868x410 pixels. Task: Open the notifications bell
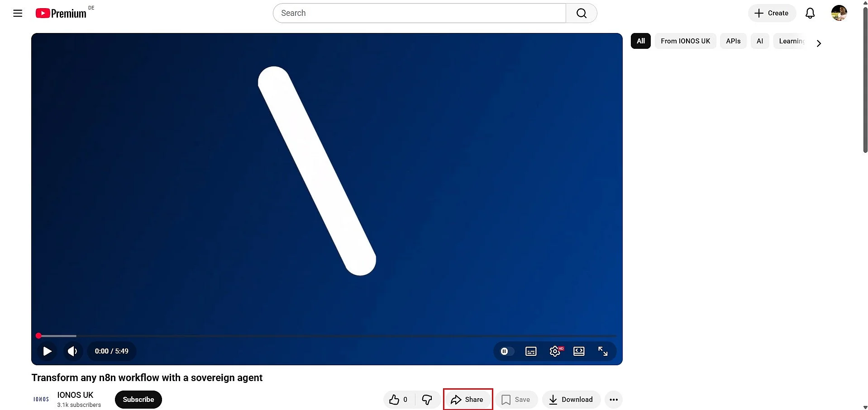coord(810,13)
